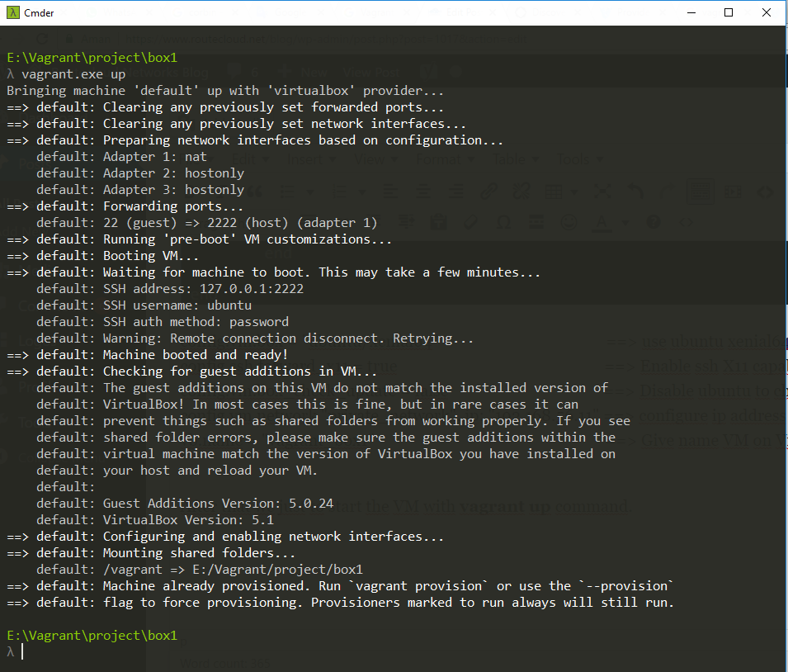Image resolution: width=788 pixels, height=672 pixels.
Task: Focus the empty lambda prompt with cursor
Action: pyautogui.click(x=16, y=652)
